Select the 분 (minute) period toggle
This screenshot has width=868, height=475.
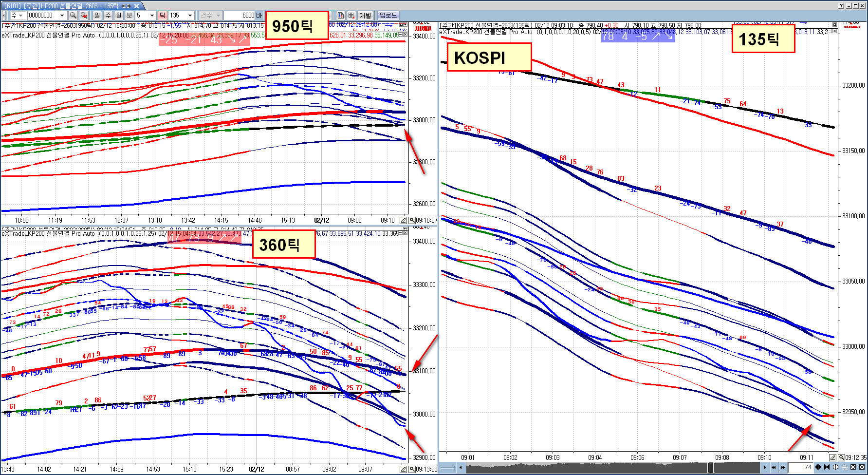[x=129, y=16]
